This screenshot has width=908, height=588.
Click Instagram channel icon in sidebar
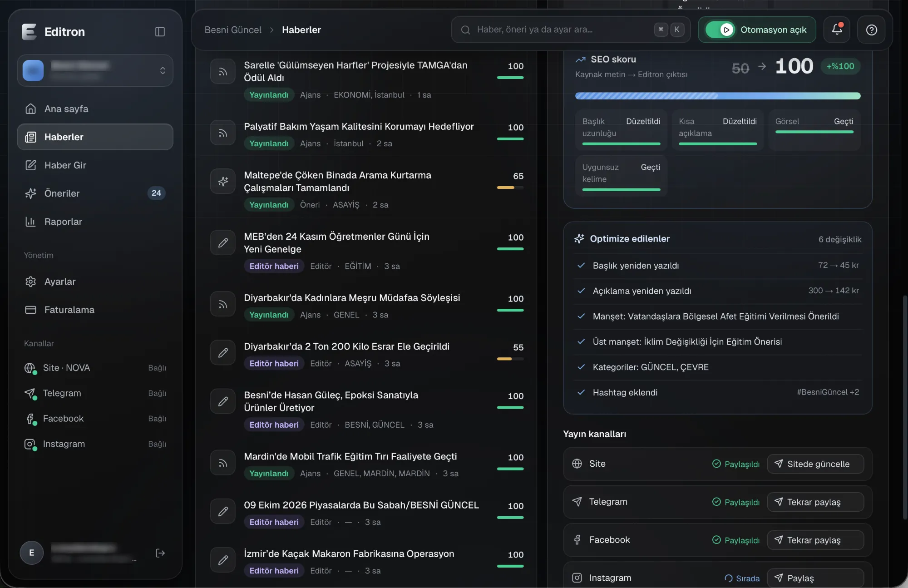[x=30, y=445]
